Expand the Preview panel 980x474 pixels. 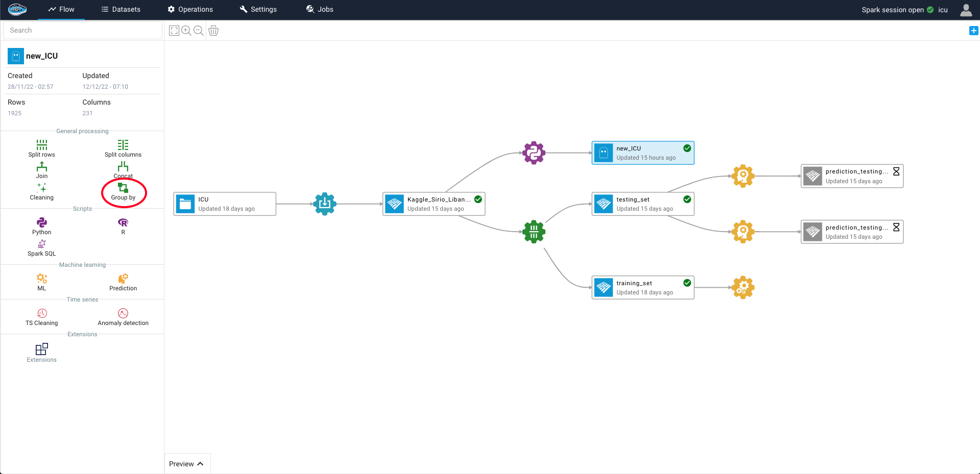pyautogui.click(x=186, y=464)
